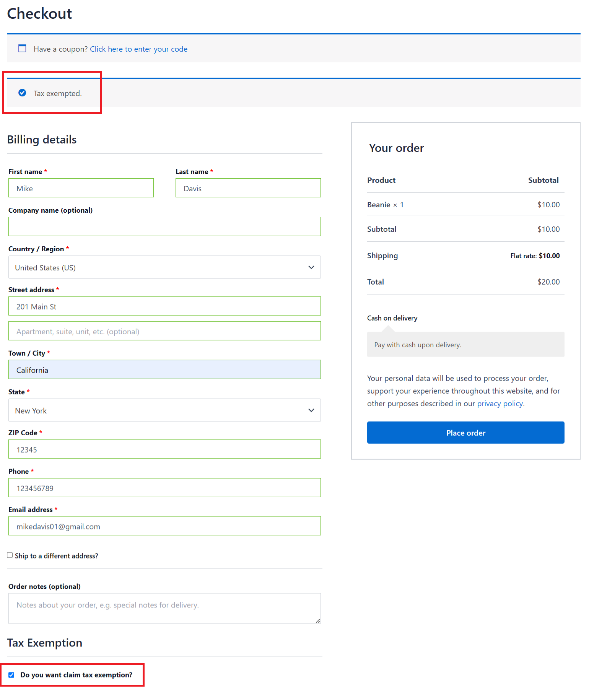
Task: Click inside the Order notes textarea
Action: point(164,608)
